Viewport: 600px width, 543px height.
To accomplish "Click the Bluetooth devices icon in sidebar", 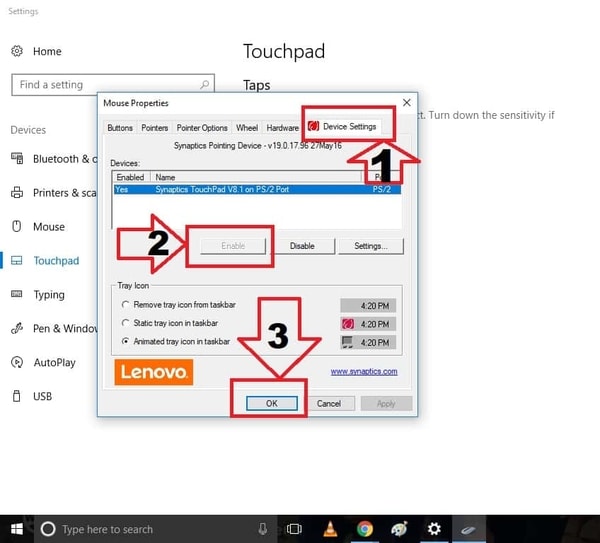I will tap(17, 158).
